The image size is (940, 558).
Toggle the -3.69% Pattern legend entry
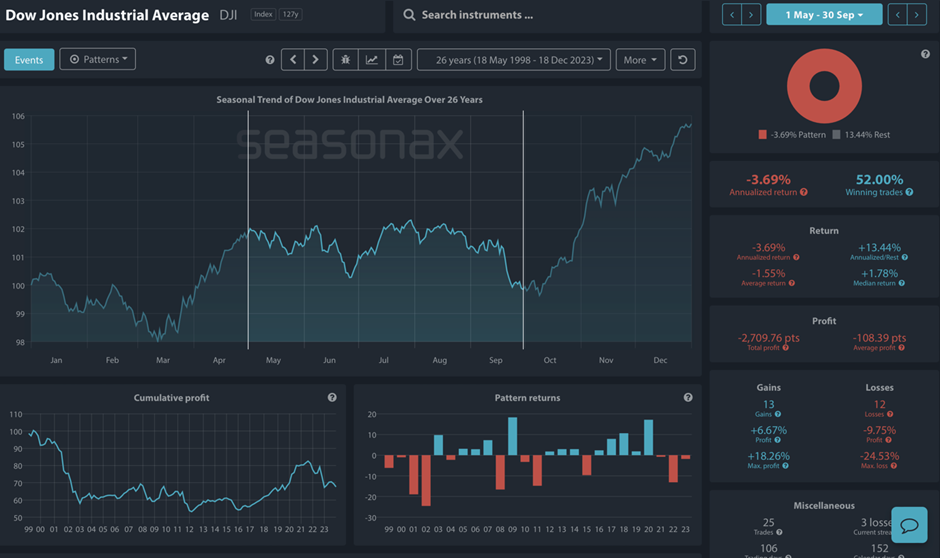(x=792, y=135)
